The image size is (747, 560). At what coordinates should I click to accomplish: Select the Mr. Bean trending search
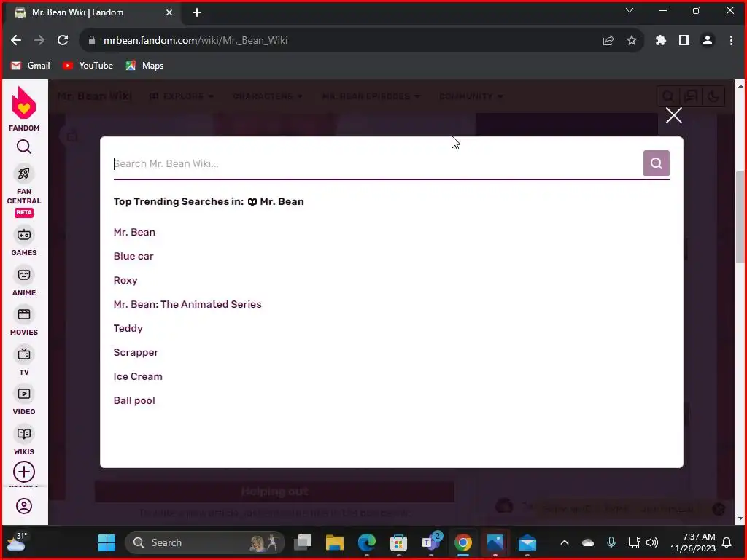[x=134, y=232]
